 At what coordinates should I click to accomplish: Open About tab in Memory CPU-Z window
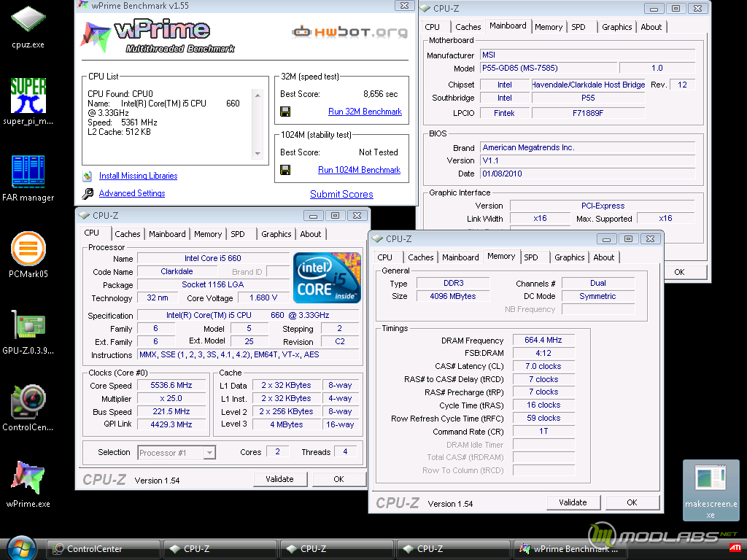[x=604, y=257]
